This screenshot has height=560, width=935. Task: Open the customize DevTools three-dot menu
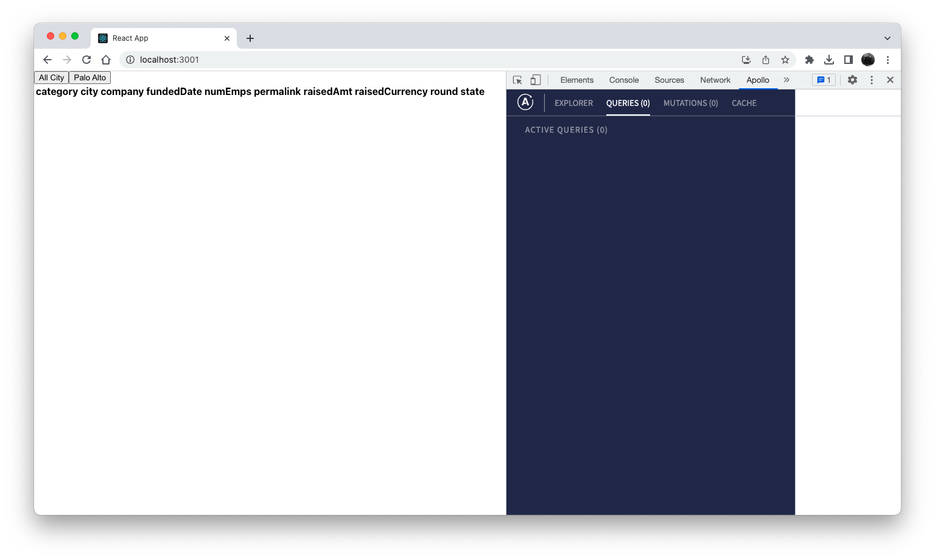(x=872, y=80)
